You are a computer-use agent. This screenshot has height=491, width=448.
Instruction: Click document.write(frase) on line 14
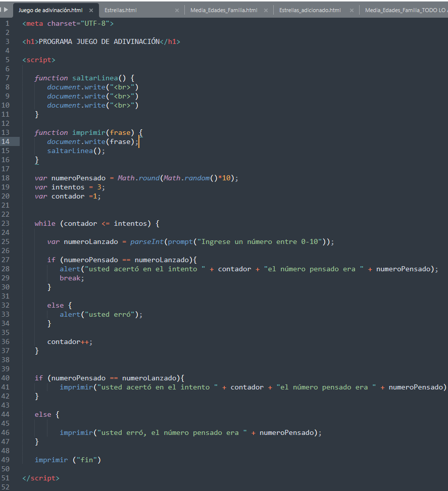pos(92,141)
